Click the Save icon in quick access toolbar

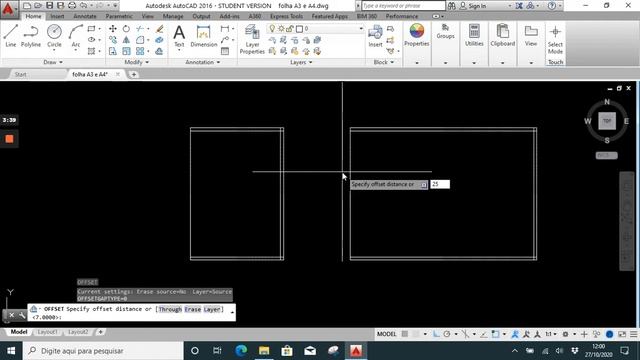49,6
